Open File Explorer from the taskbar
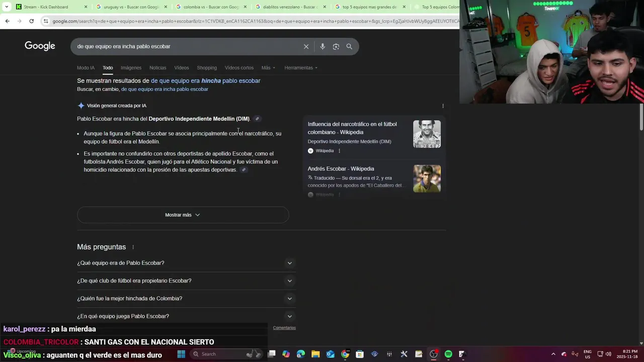The height and width of the screenshot is (362, 644). click(x=315, y=354)
